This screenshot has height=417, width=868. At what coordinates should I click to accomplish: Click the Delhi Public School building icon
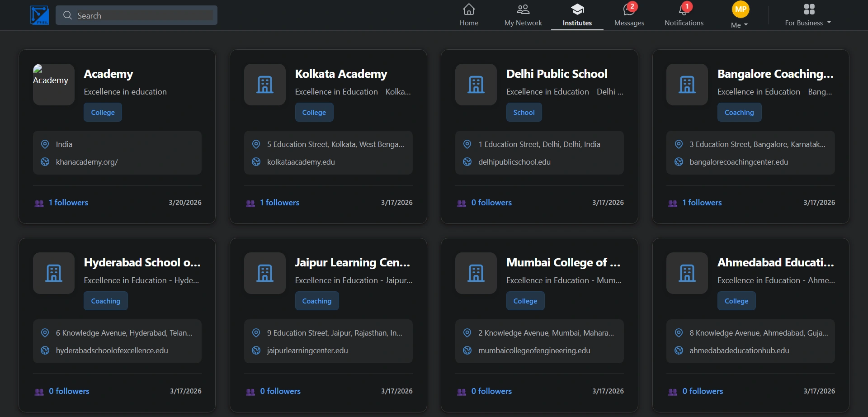[x=476, y=85]
